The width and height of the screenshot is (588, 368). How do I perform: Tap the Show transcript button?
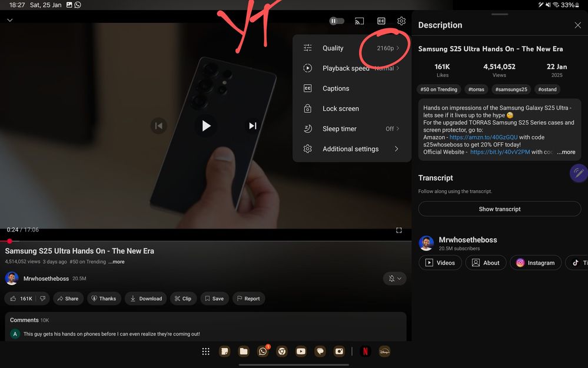point(500,209)
